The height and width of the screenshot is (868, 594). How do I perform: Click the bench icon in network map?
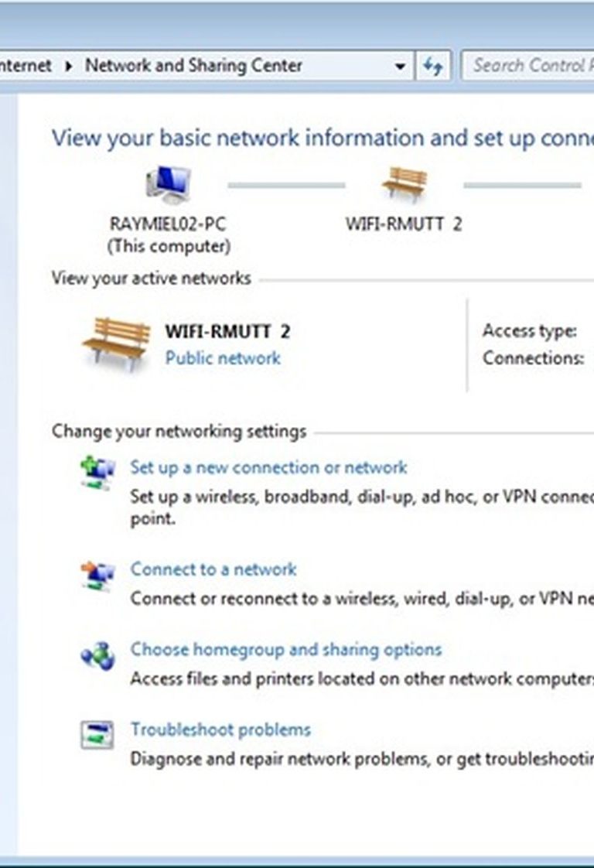tap(405, 184)
